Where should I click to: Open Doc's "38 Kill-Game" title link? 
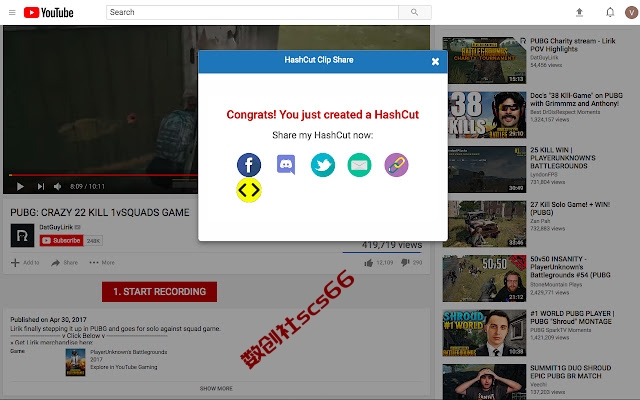[576, 100]
